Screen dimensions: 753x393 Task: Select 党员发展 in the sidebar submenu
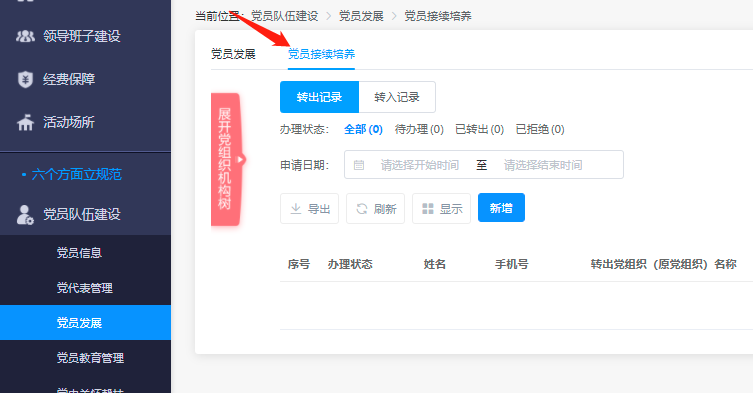coord(85,323)
